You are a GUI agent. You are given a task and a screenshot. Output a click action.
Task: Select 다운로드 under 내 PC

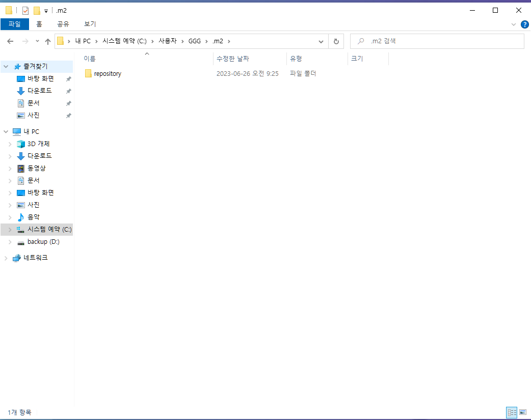(40, 156)
